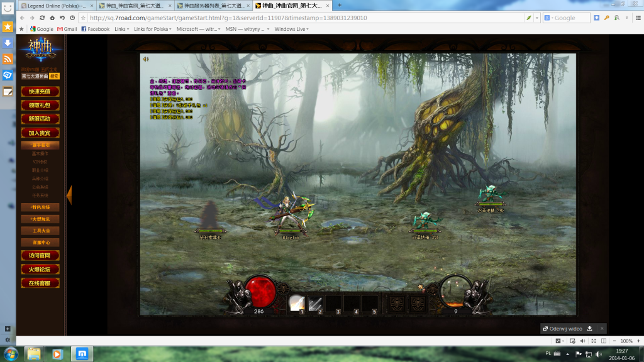Viewport: 644px width, 362px height.
Task: Open Windows Start menu orb
Action: 10,354
